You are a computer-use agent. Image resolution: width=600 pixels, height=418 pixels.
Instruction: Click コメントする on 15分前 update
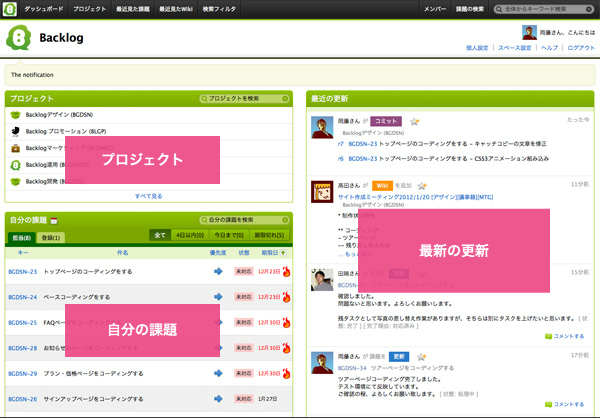(564, 336)
